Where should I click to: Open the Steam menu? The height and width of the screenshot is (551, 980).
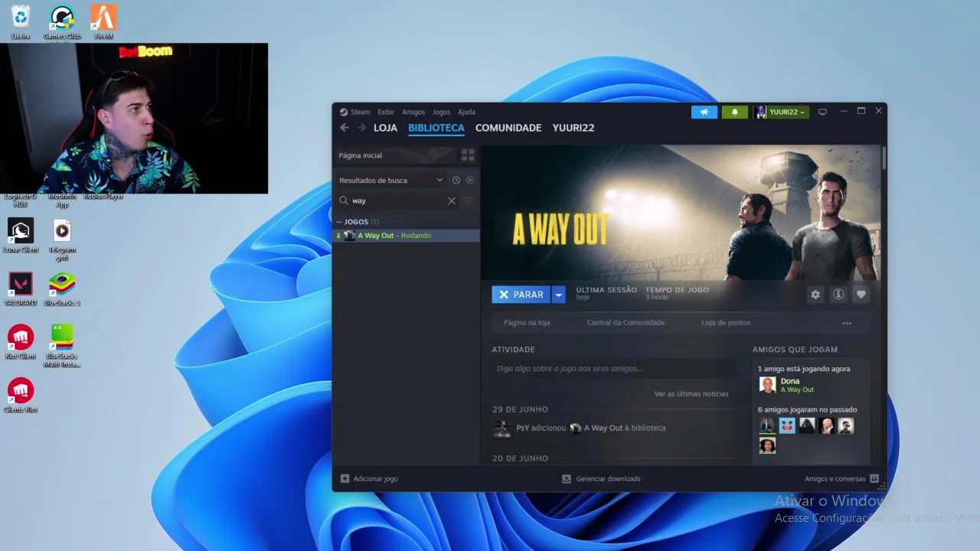pyautogui.click(x=360, y=112)
